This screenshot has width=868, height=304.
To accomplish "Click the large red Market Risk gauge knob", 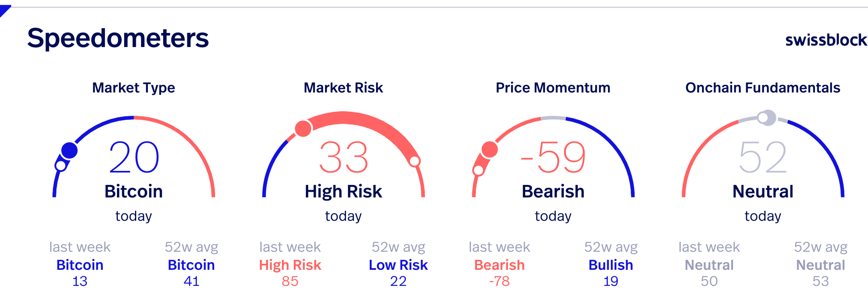I will pos(303,128).
